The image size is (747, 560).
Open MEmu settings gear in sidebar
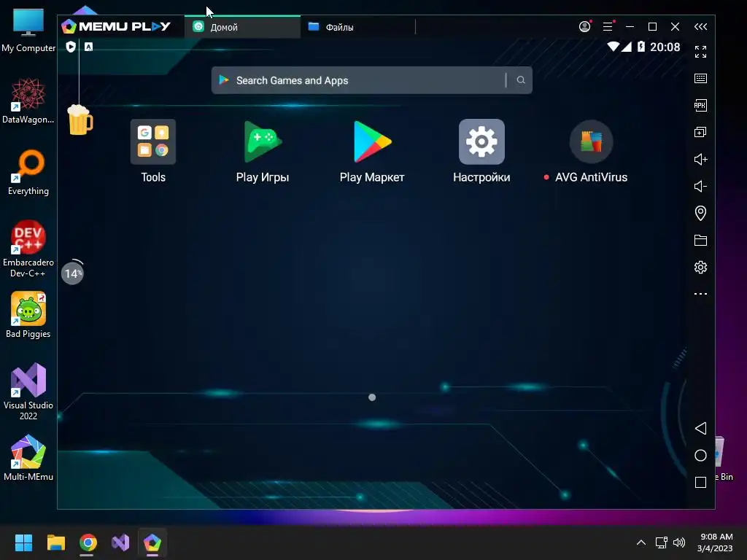click(x=700, y=267)
